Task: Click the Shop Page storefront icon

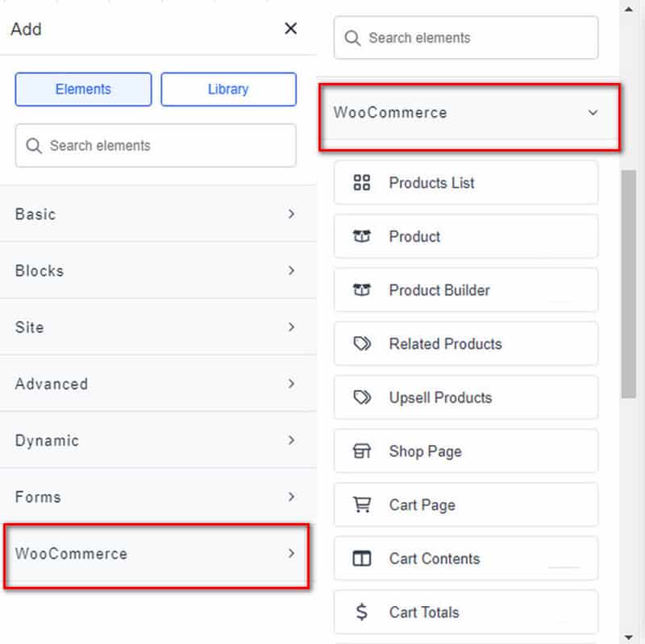Action: 362,451
